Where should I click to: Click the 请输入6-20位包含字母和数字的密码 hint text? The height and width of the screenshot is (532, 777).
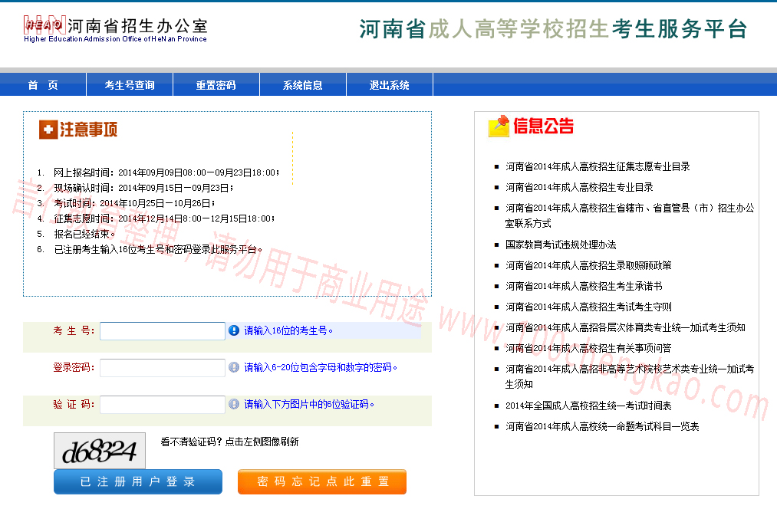tap(321, 367)
